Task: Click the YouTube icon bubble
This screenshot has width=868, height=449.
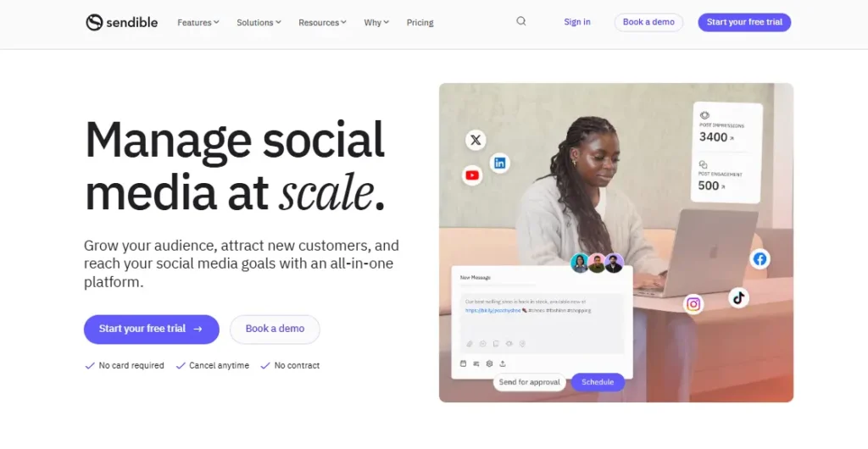Action: point(472,175)
